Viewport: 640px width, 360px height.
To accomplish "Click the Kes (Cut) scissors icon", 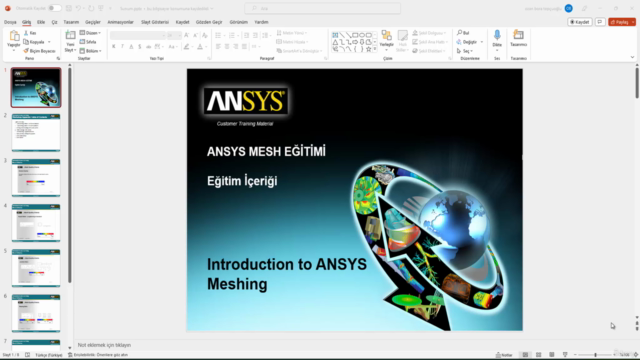I will tap(26, 33).
